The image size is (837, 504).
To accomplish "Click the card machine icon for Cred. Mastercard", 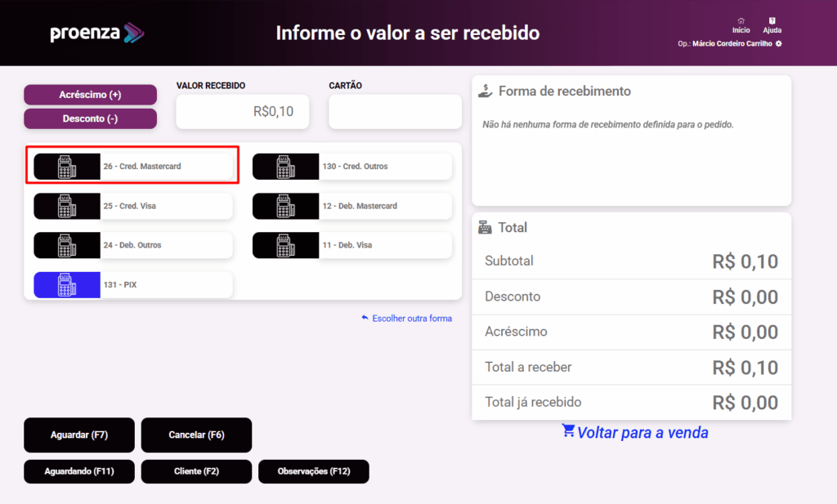I will [67, 167].
